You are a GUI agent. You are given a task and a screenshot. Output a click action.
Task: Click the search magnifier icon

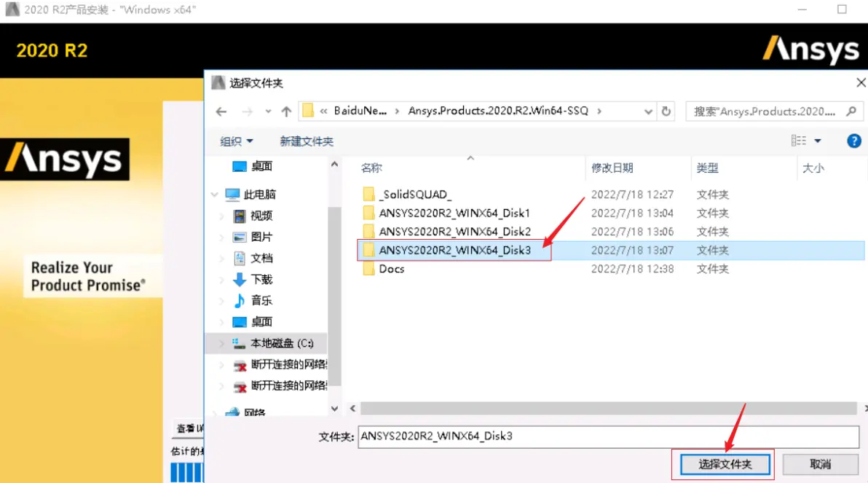click(x=851, y=110)
